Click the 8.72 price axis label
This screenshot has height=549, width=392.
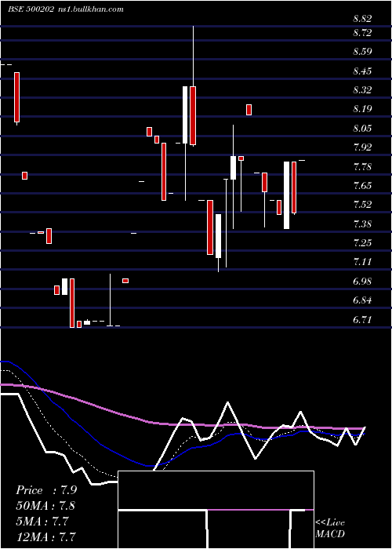tap(362, 33)
